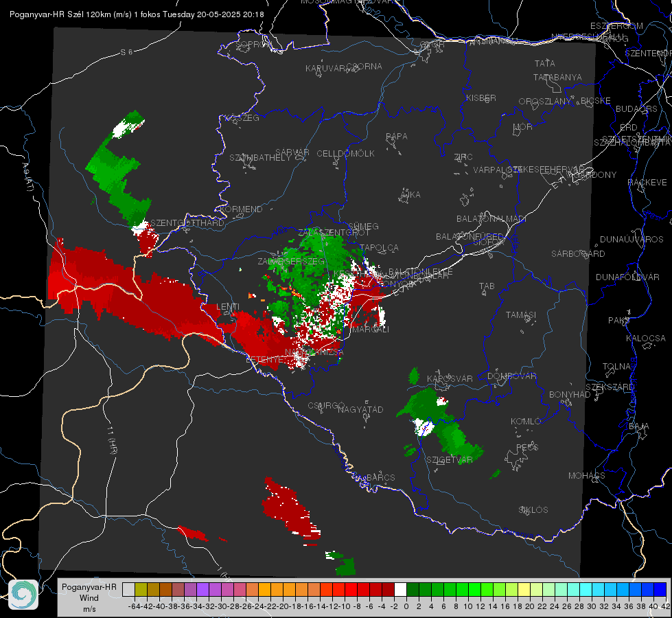Click the dark green swatch between 0 and 2
672x618 pixels.
click(413, 589)
